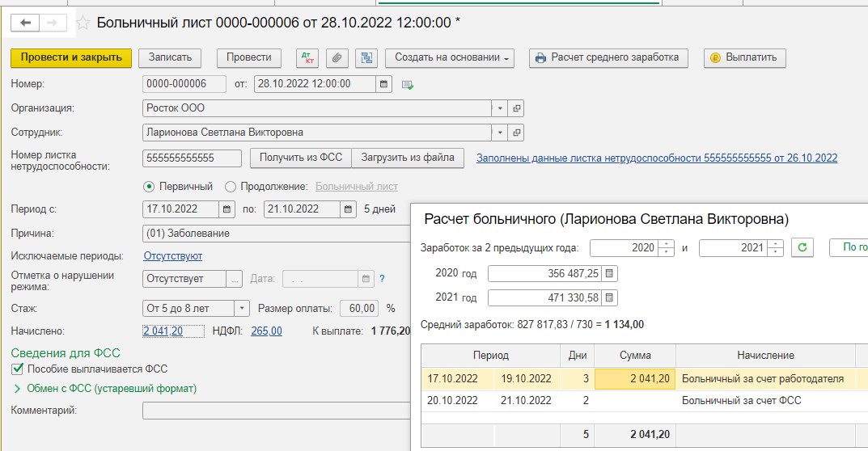Click Комментарий input field
The width and height of the screenshot is (868, 451).
(277, 411)
